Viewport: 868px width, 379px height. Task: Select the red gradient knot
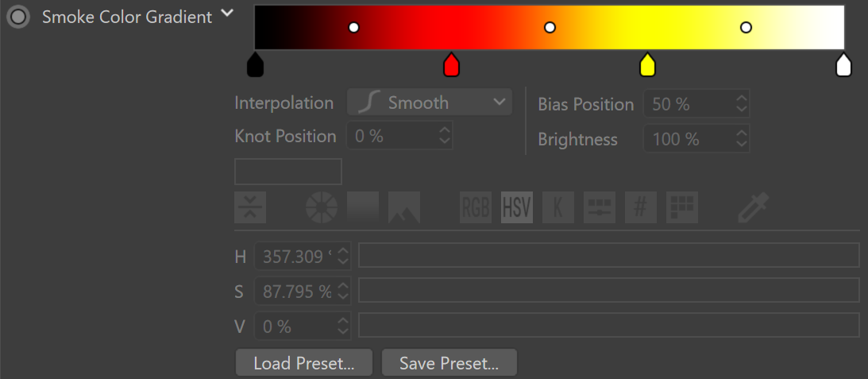tap(452, 64)
